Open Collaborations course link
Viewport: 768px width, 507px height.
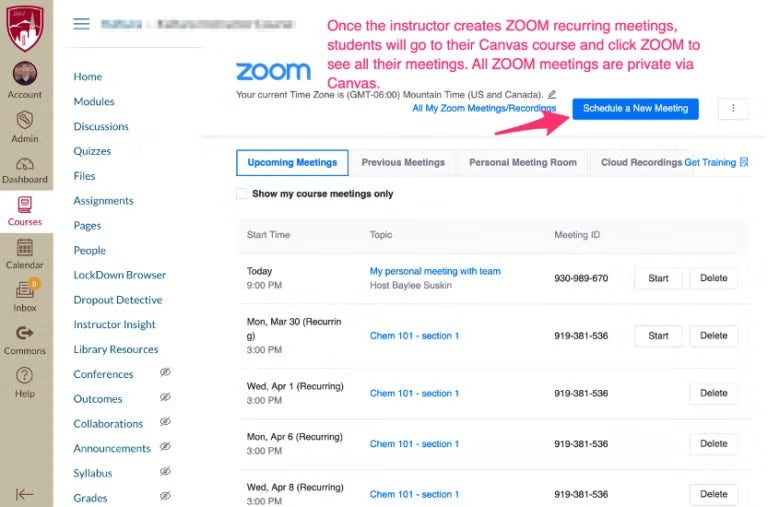tap(108, 424)
